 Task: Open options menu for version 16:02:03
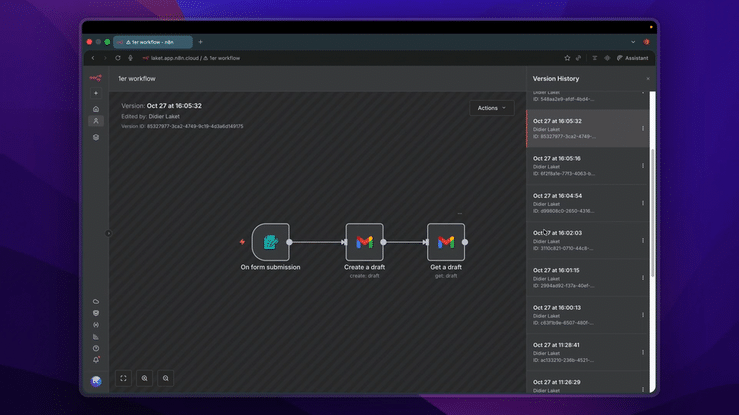pyautogui.click(x=643, y=240)
